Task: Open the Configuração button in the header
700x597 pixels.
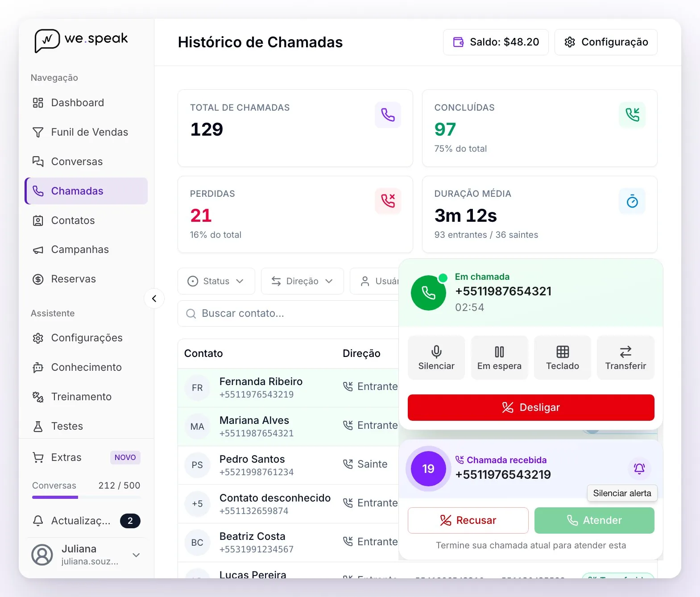Action: 606,42
